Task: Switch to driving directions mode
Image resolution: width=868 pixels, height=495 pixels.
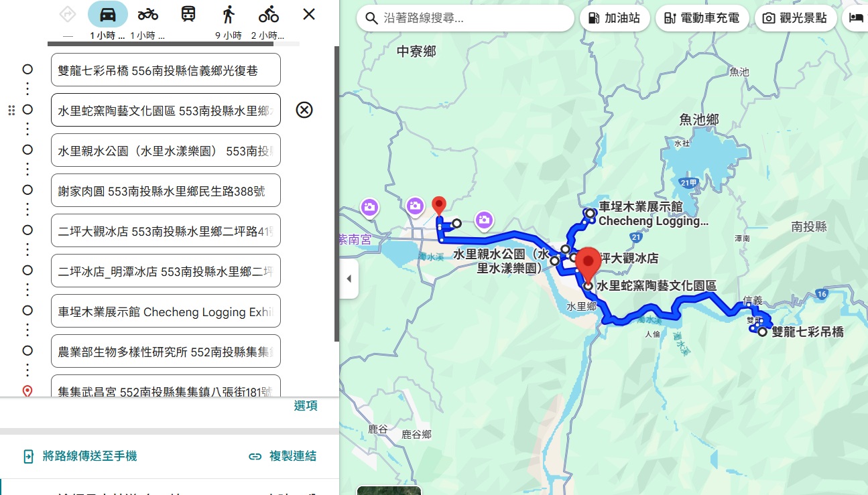Action: pos(107,13)
